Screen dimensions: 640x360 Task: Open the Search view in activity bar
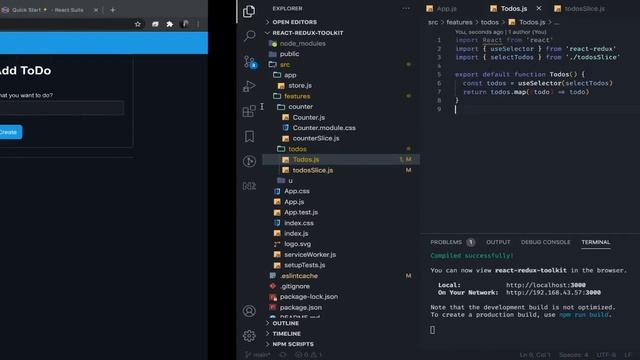tap(249, 36)
